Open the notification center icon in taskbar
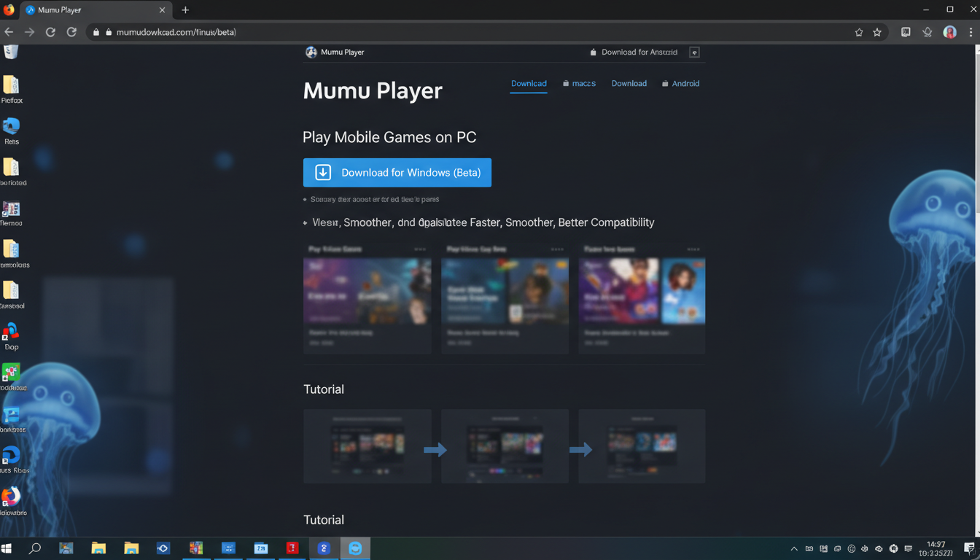The width and height of the screenshot is (980, 560). pos(969,549)
